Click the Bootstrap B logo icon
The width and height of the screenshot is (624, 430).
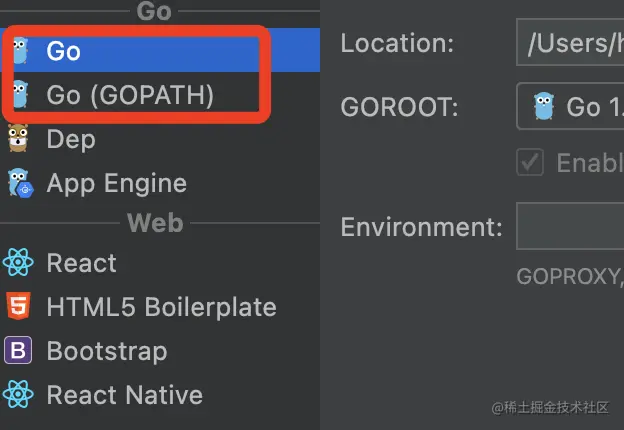(x=18, y=350)
